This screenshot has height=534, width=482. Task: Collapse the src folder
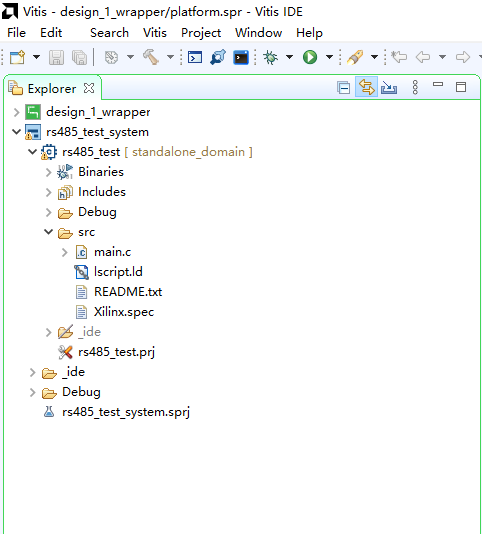(x=48, y=232)
